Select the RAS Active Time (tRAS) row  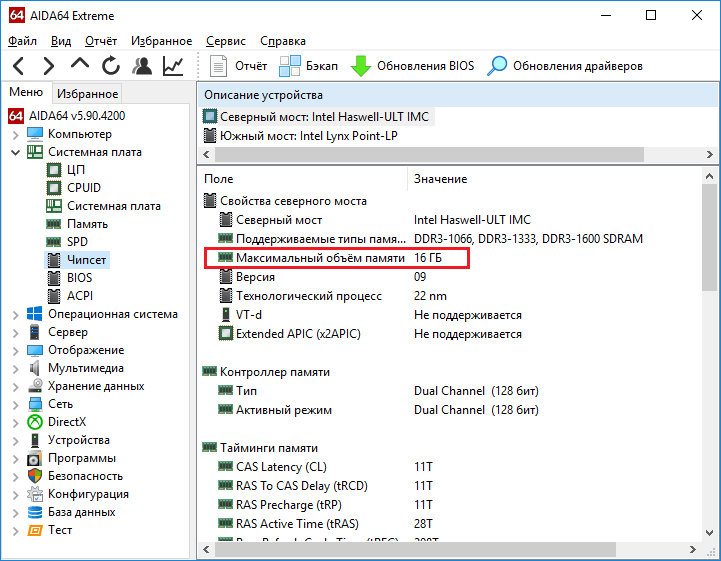point(325,524)
